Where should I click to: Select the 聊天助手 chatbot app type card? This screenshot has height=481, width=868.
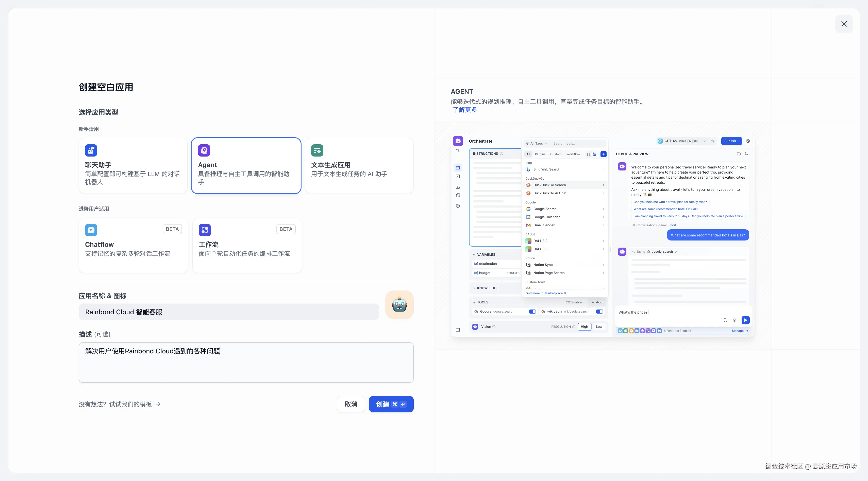pyautogui.click(x=133, y=165)
